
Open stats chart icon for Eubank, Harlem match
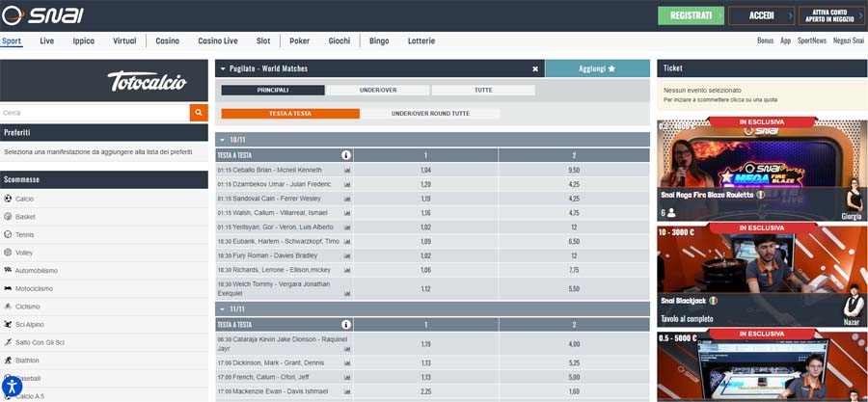347,242
